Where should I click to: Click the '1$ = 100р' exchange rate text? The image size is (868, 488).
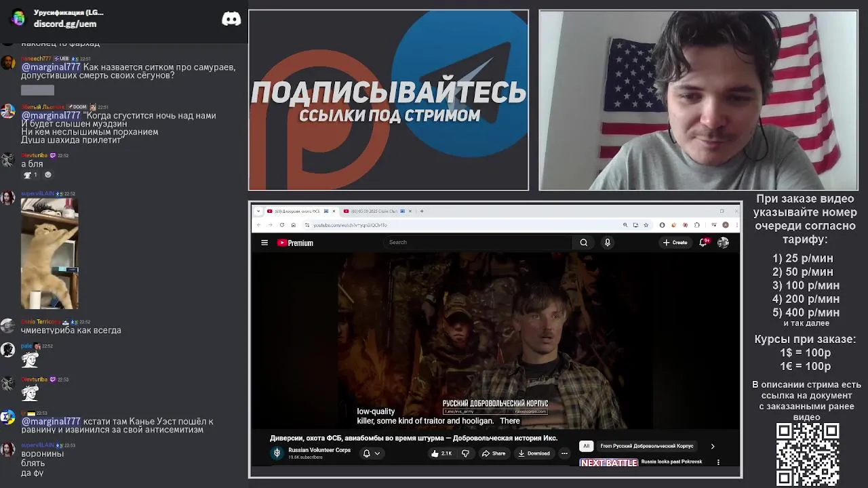click(x=805, y=352)
